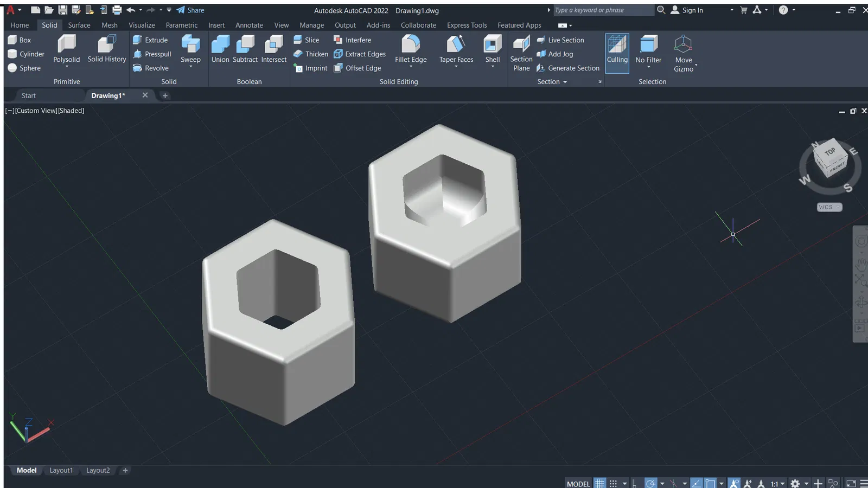The height and width of the screenshot is (488, 868).
Task: Open the Express Tools tab
Action: point(467,25)
